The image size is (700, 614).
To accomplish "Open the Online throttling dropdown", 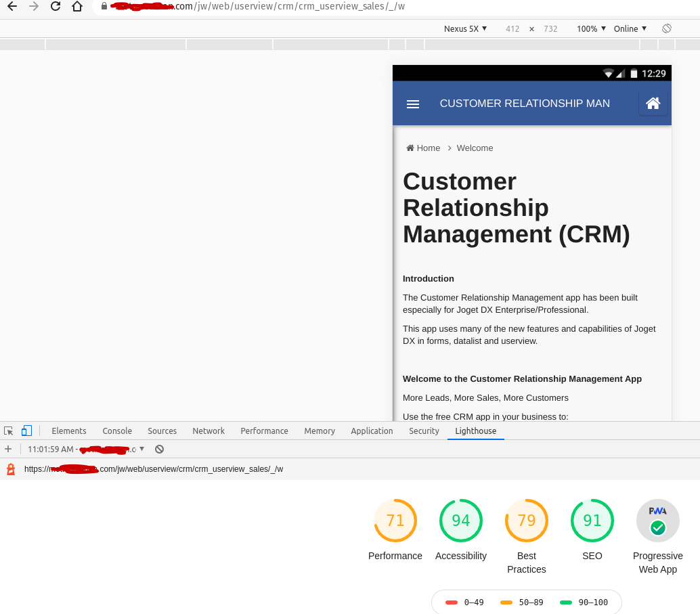I will [630, 28].
